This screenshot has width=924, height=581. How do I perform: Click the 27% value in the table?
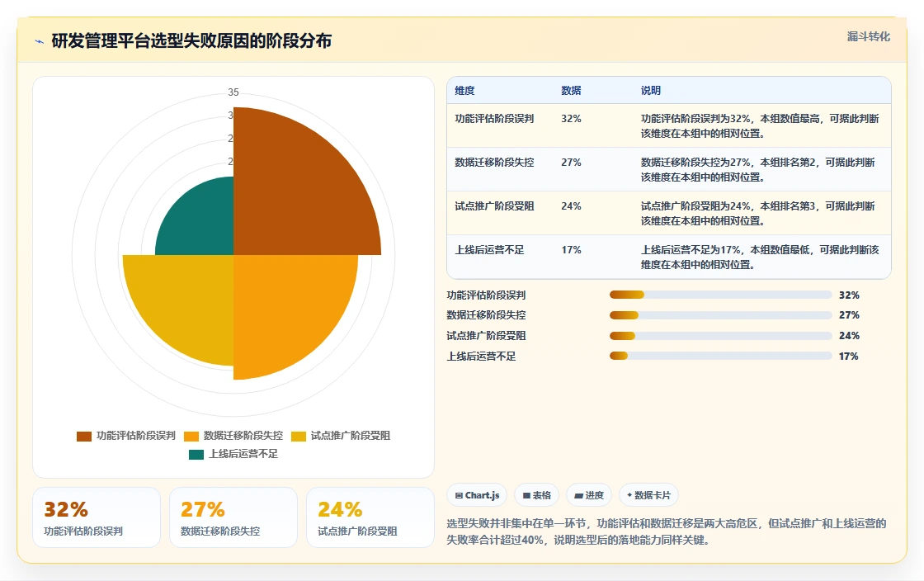[571, 162]
